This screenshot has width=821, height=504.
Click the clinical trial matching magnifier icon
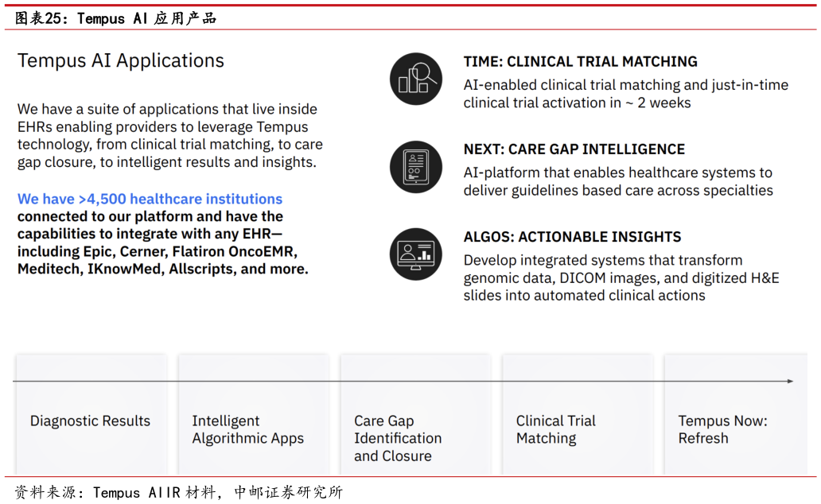pos(416,79)
